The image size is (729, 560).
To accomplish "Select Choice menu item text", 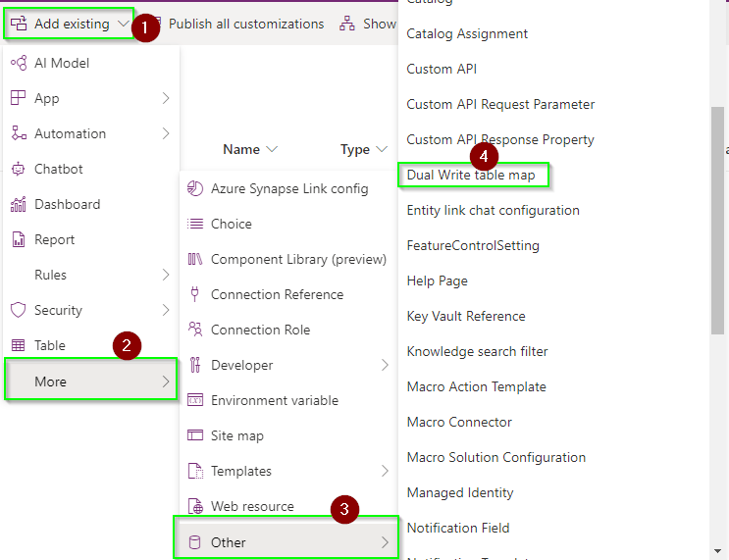I will tap(232, 224).
